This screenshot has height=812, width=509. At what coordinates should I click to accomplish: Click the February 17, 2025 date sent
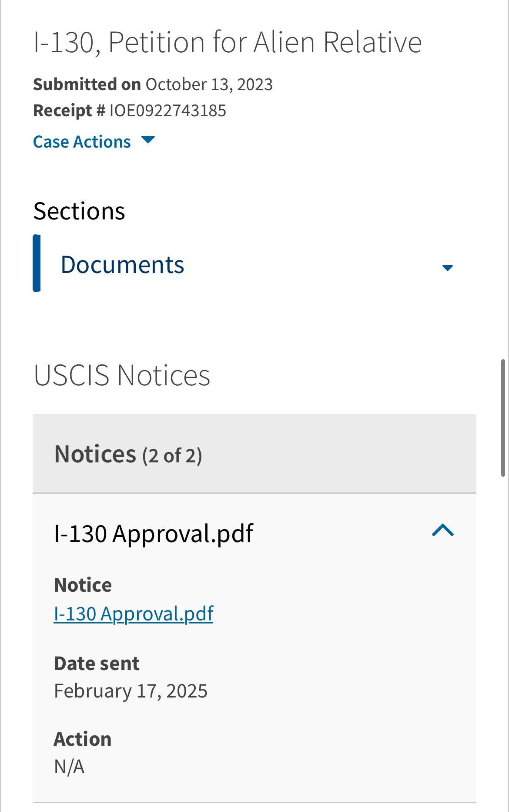click(x=131, y=691)
